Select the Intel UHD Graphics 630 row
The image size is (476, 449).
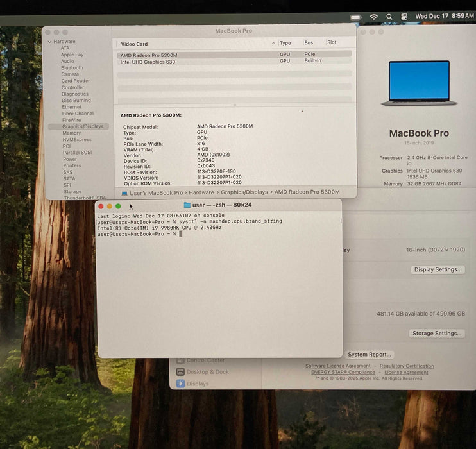[x=234, y=62]
